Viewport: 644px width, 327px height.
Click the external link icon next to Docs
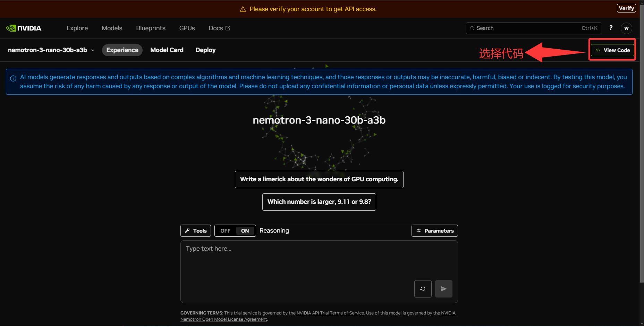(228, 28)
